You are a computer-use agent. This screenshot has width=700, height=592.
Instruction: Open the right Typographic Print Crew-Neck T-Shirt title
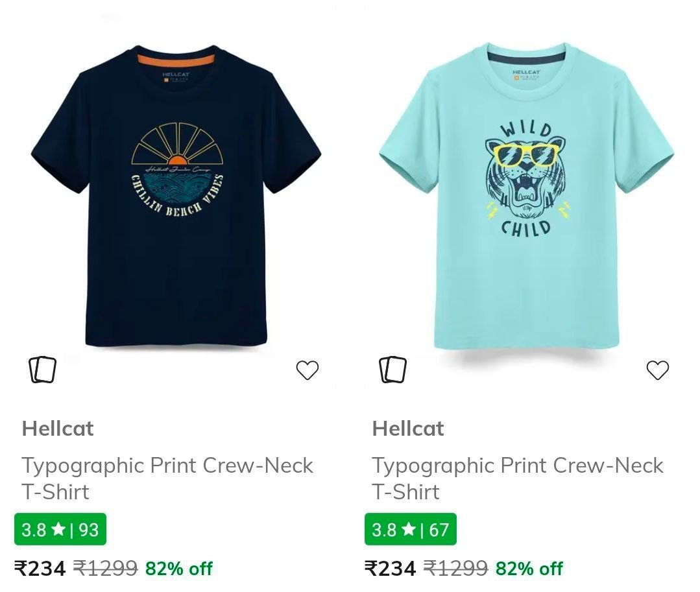[518, 478]
